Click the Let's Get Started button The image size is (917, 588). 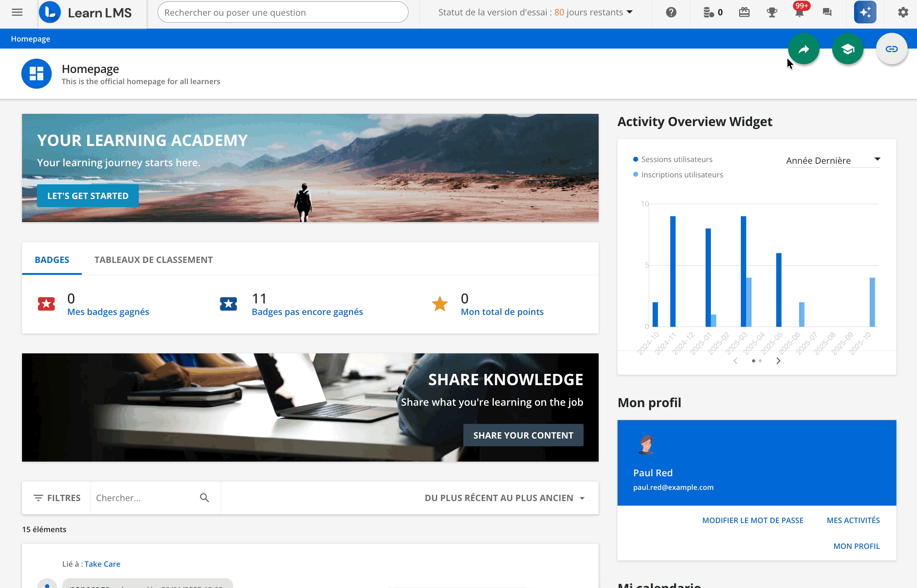click(88, 196)
